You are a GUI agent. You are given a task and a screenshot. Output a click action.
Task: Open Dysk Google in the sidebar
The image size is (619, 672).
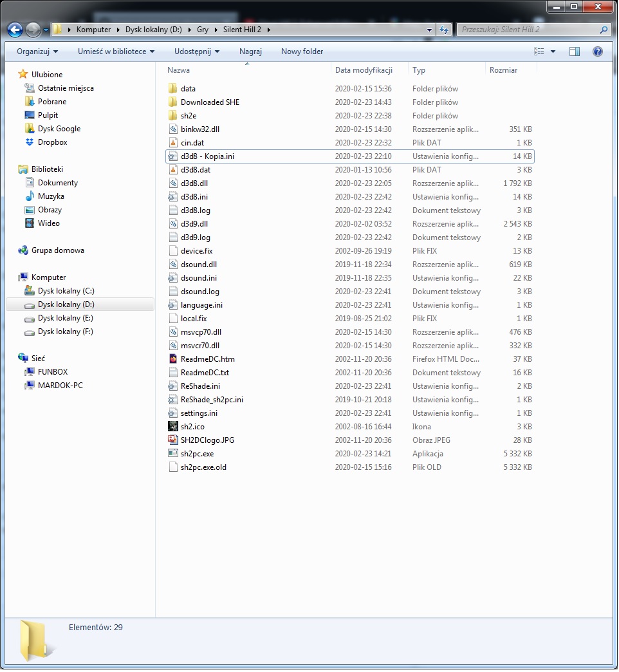tap(59, 129)
